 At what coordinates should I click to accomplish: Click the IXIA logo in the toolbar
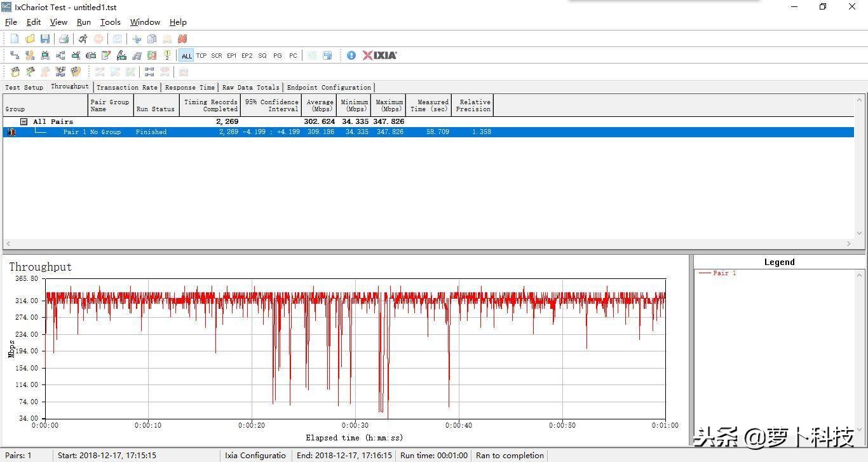(379, 55)
